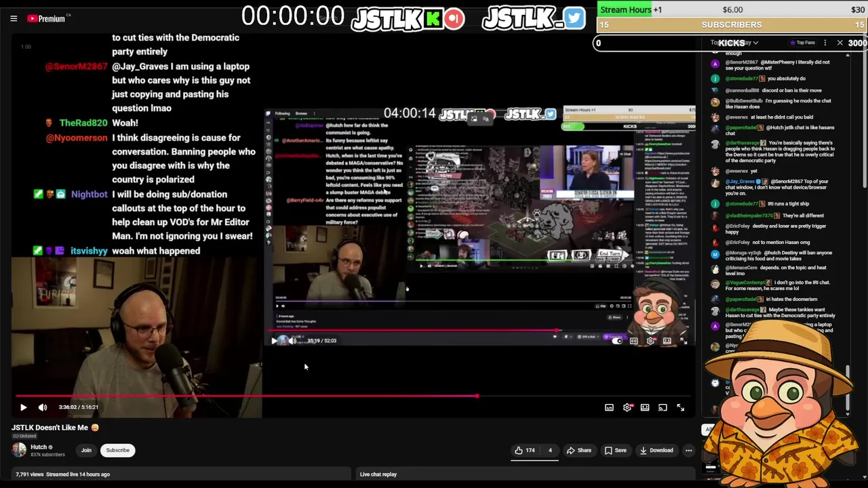Click the video title JSTLK Doesn't Like Me
The height and width of the screenshot is (488, 868).
(x=50, y=428)
